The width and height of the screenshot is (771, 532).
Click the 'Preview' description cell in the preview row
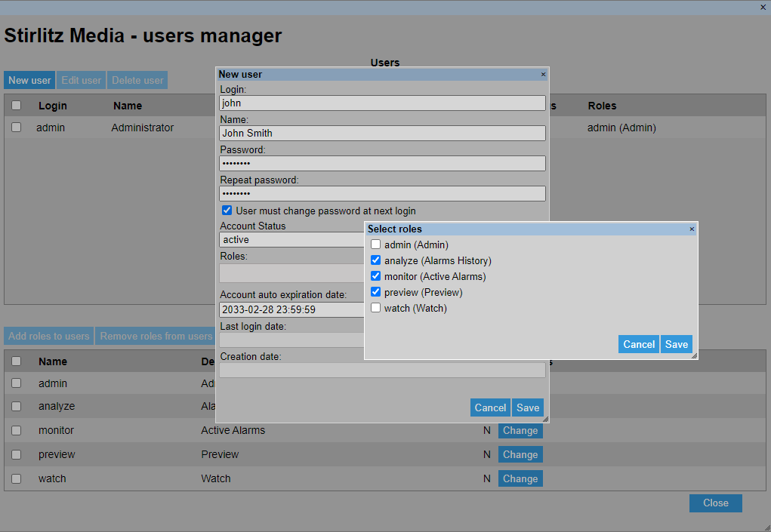point(220,454)
